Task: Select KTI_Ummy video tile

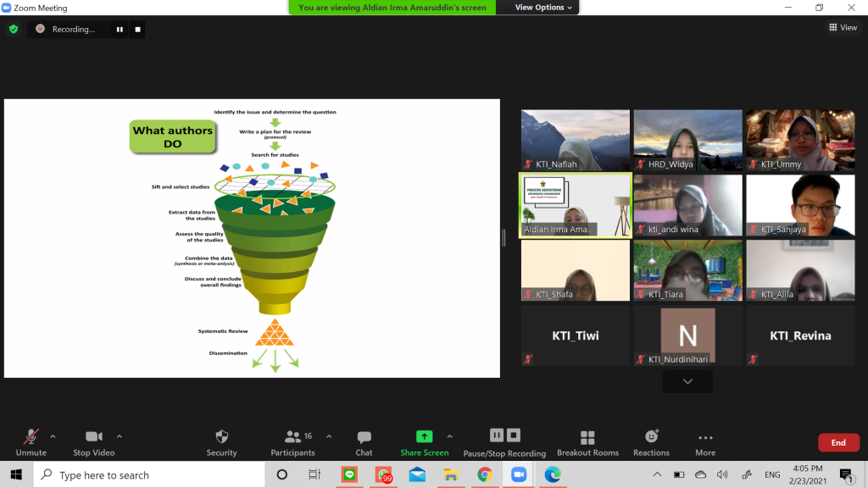Action: click(800, 140)
